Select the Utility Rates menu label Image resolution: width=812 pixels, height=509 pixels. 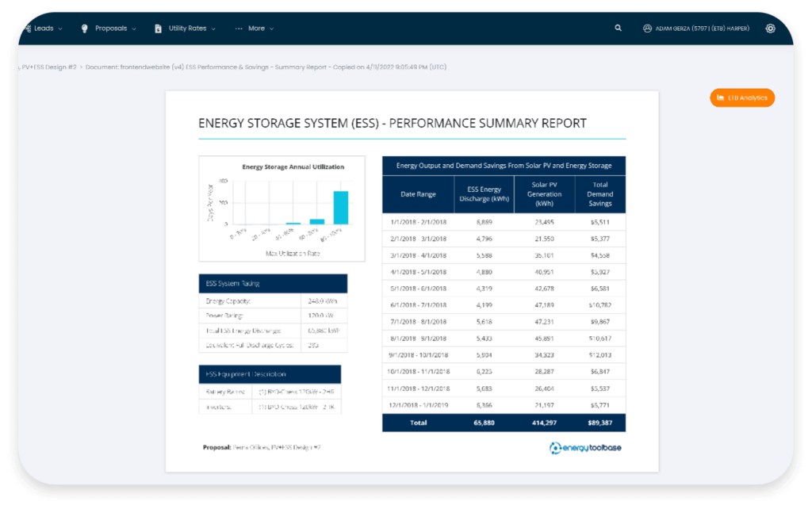point(187,29)
